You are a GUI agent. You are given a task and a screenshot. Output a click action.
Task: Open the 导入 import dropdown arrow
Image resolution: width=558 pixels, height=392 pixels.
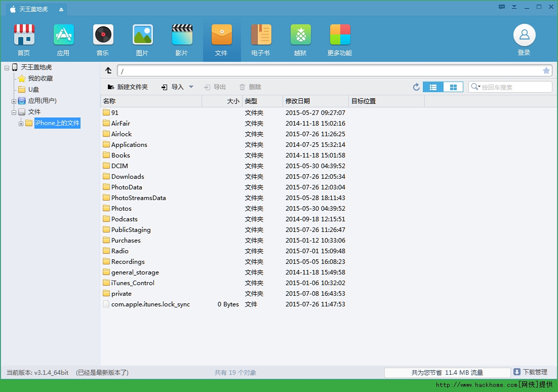click(191, 87)
